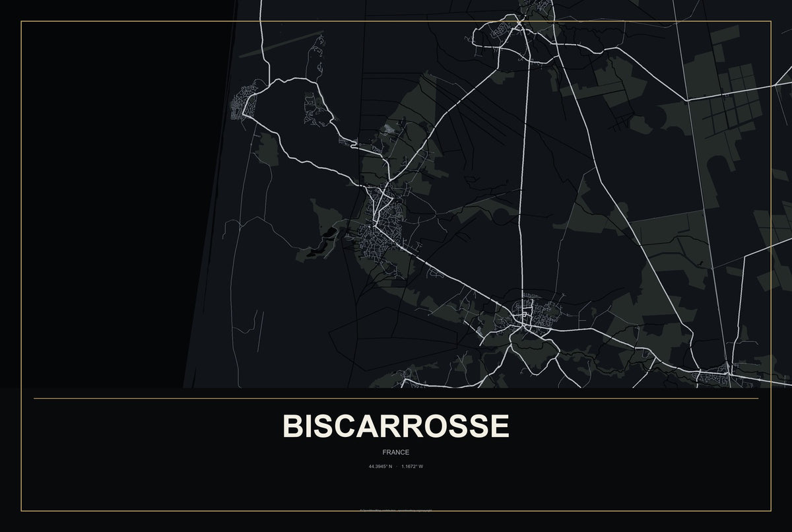Click the latitude text 44.3945° N
Screen dimensions: 792x532
[381, 467]
